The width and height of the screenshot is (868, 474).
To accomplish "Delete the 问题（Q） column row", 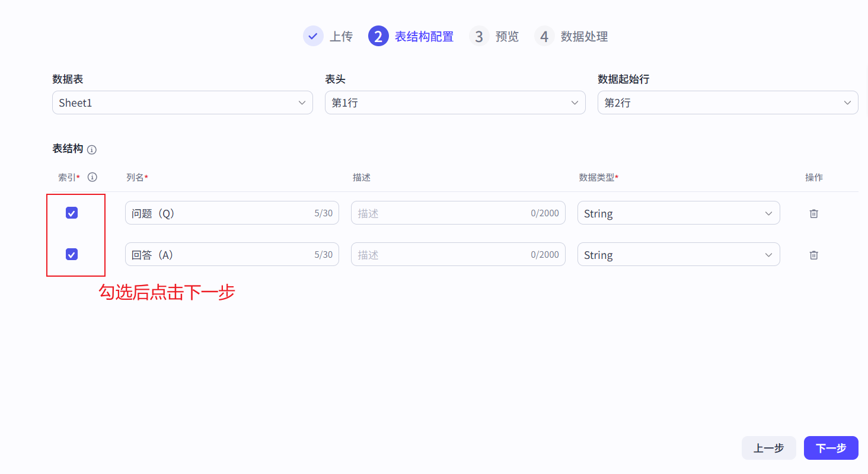I will 813,213.
